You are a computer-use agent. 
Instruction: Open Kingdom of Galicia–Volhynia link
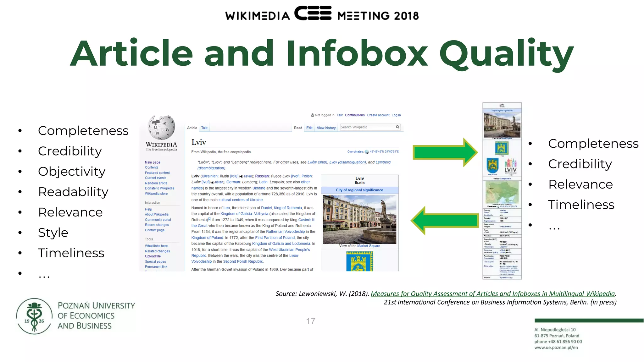(x=244, y=214)
